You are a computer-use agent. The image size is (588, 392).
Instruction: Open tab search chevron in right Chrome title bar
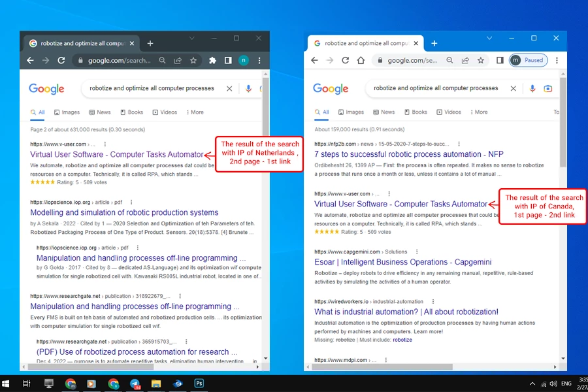489,39
